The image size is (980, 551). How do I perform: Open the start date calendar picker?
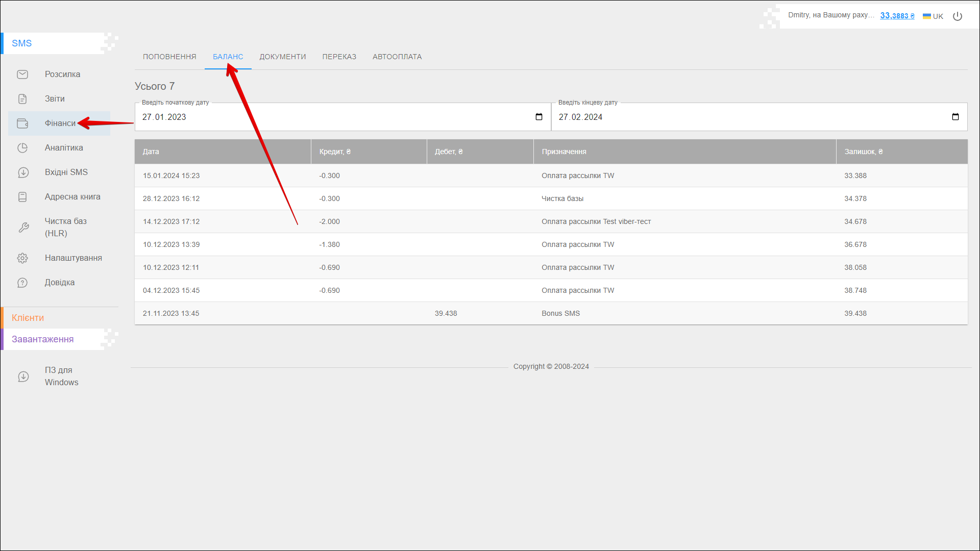click(538, 117)
